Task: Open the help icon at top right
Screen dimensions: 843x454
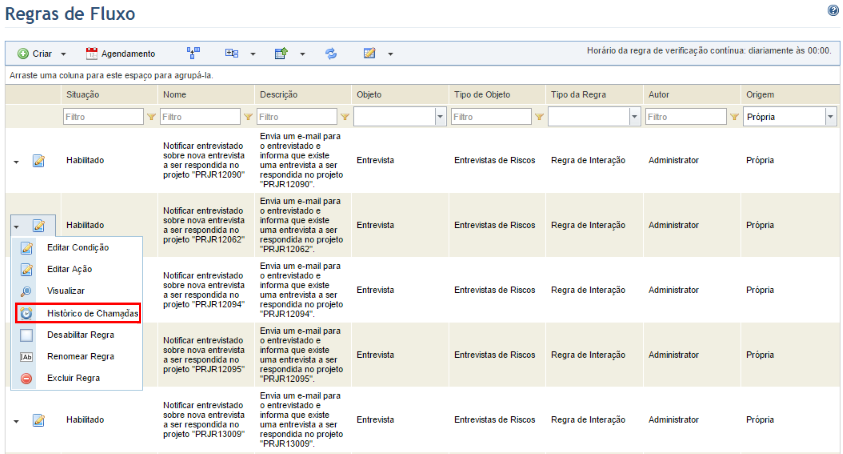Action: [x=833, y=10]
